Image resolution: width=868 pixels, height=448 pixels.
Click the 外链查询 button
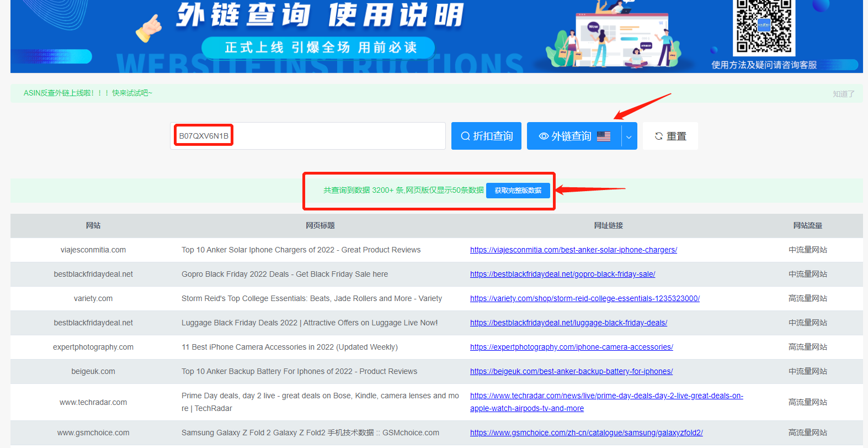(574, 136)
